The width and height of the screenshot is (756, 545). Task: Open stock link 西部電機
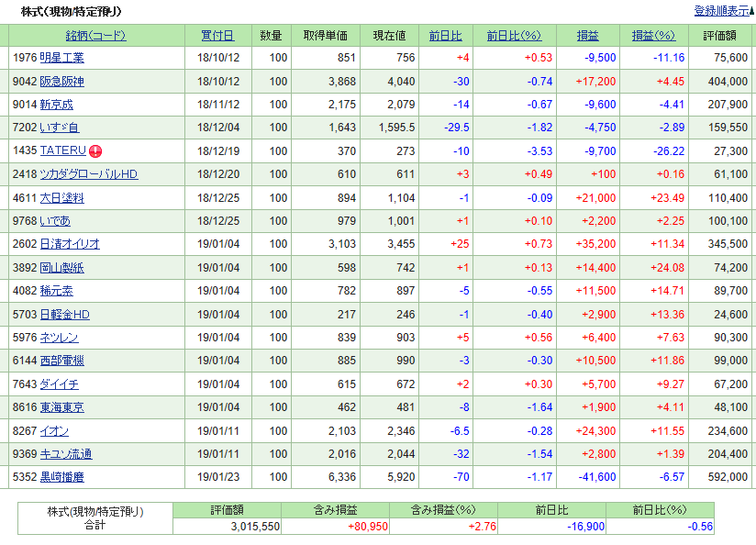(61, 361)
